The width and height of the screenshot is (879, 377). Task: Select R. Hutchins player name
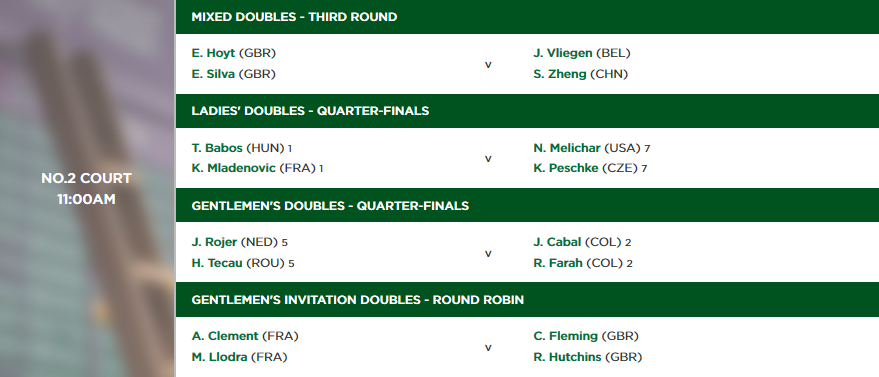[567, 357]
